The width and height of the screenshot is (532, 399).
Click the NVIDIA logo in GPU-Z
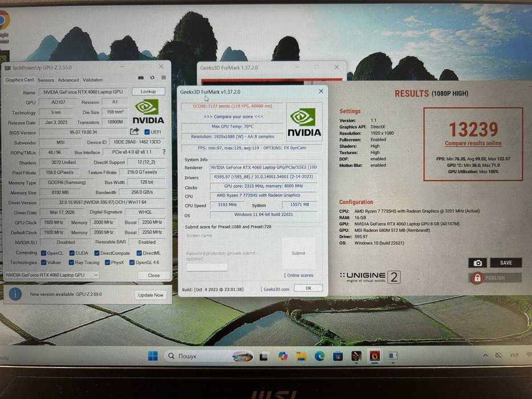click(148, 112)
